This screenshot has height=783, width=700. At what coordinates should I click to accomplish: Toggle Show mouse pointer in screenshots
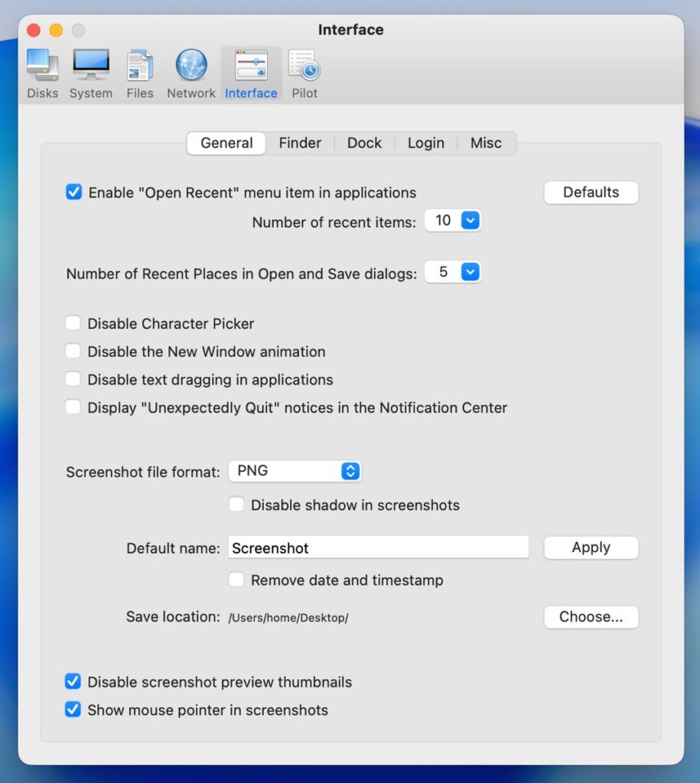73,710
